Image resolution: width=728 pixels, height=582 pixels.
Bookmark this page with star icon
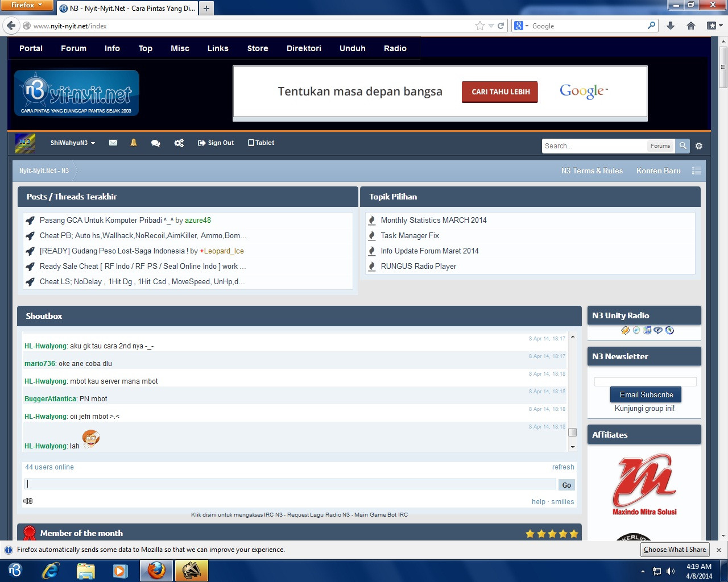click(480, 26)
